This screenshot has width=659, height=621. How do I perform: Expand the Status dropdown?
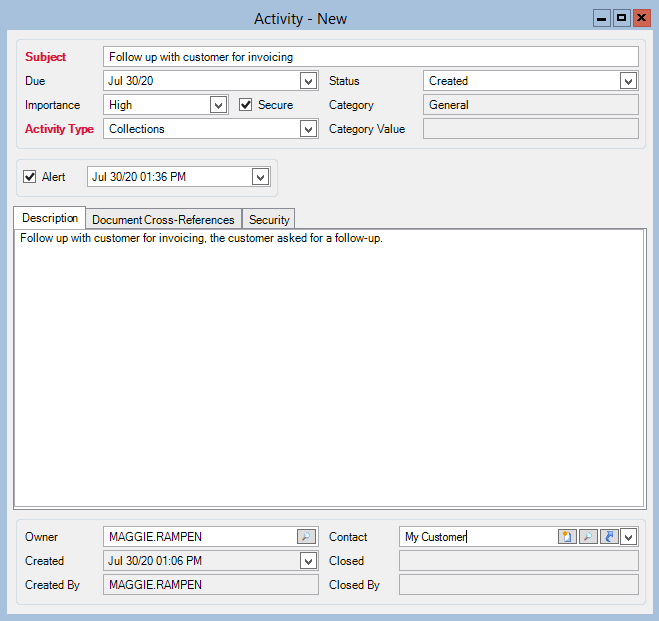pos(628,81)
